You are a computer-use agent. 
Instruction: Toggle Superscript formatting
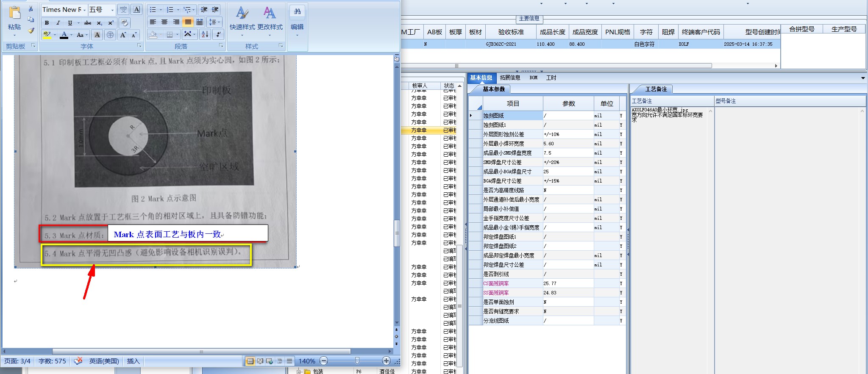[x=111, y=23]
